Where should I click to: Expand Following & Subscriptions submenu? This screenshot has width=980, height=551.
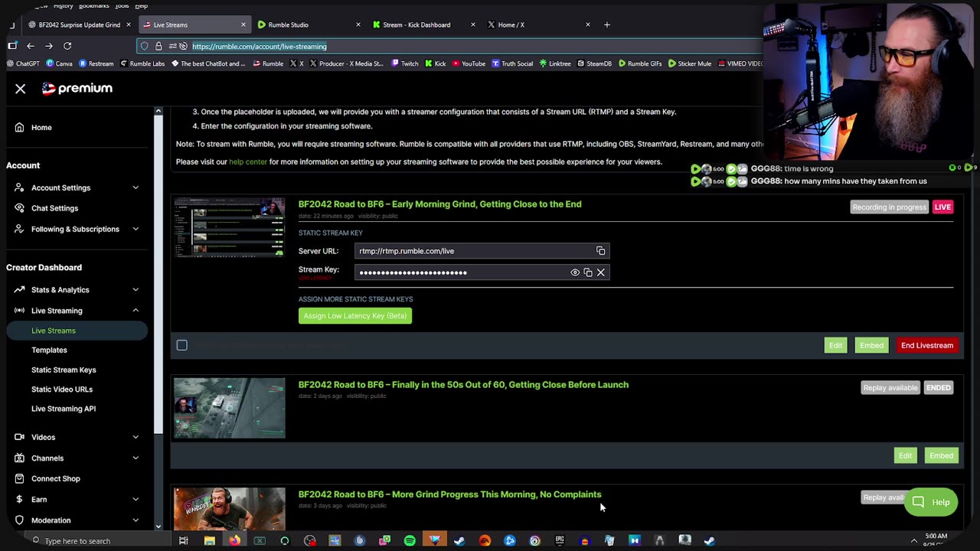click(x=136, y=229)
